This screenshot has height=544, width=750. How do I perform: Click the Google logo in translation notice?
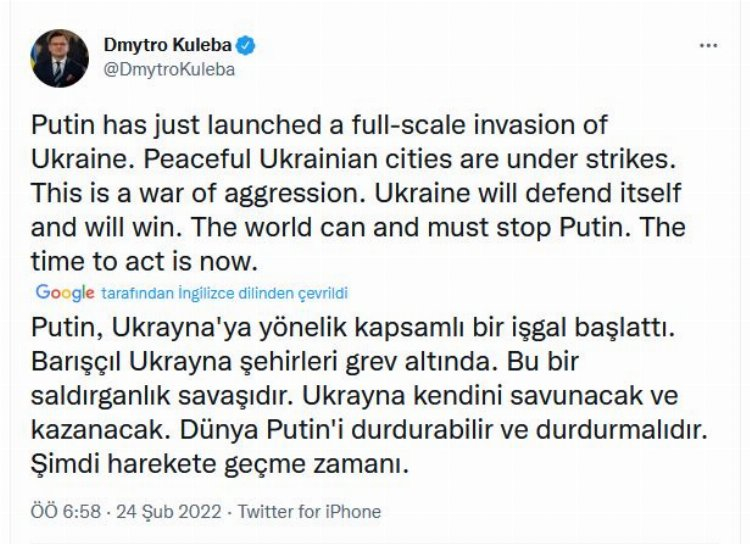65,292
